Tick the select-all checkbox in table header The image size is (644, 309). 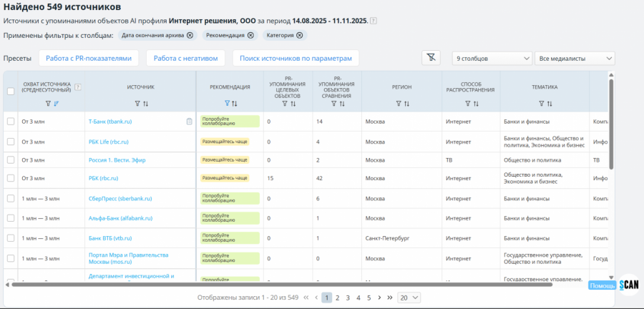[10, 91]
